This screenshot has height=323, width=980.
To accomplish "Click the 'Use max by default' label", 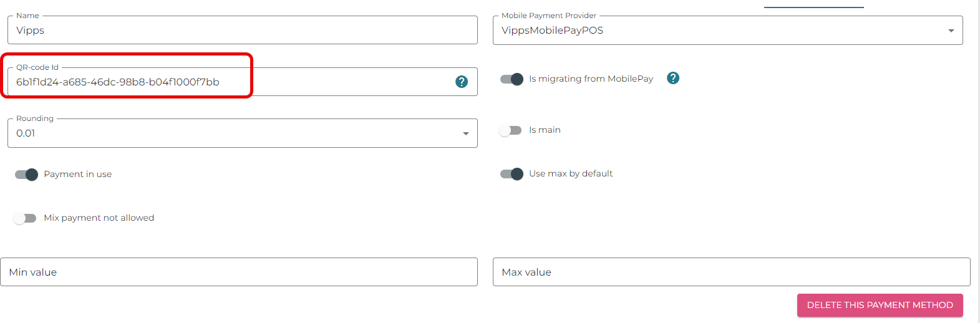I will [571, 174].
